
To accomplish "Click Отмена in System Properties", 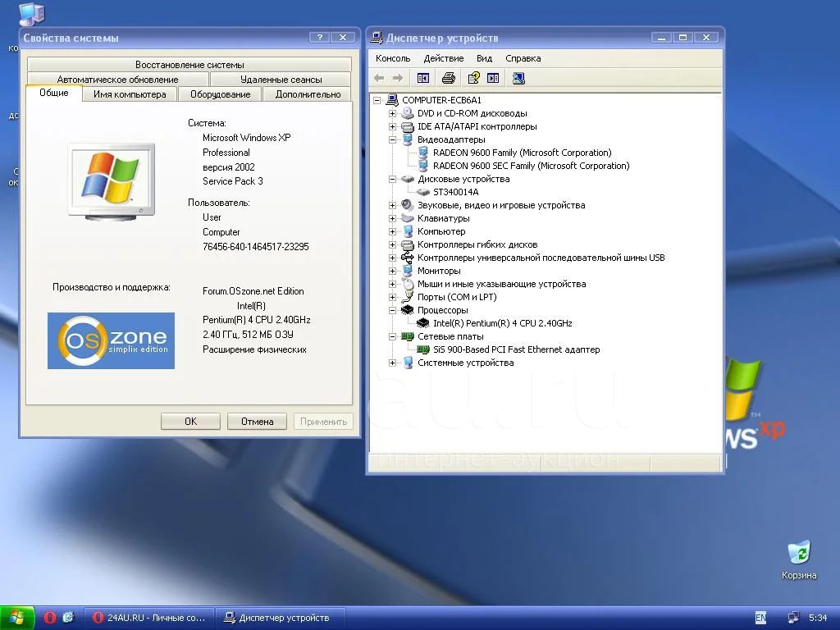I will click(257, 422).
